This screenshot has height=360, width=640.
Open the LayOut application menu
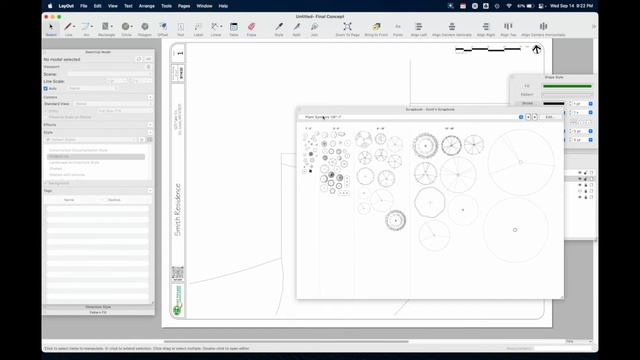click(66, 6)
